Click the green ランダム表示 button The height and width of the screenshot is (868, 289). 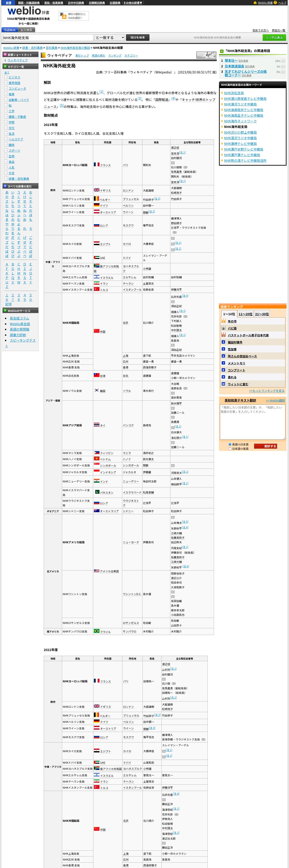pyautogui.click(x=274, y=37)
